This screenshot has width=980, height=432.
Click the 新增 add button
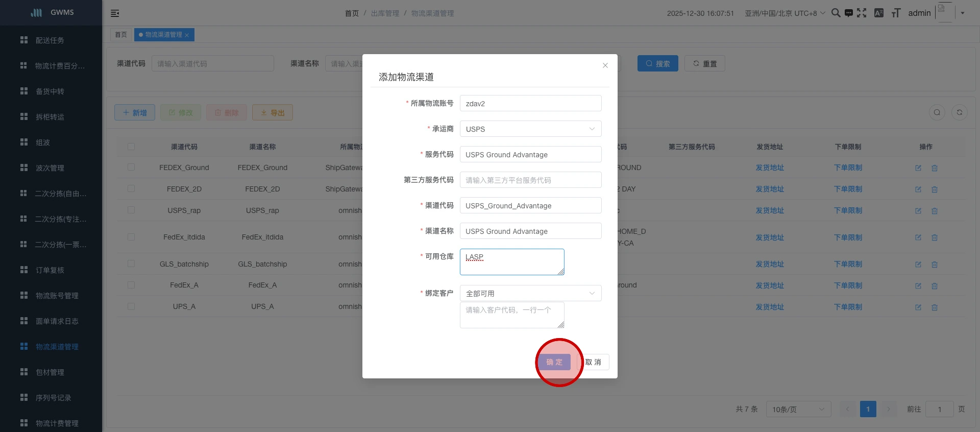pyautogui.click(x=135, y=112)
